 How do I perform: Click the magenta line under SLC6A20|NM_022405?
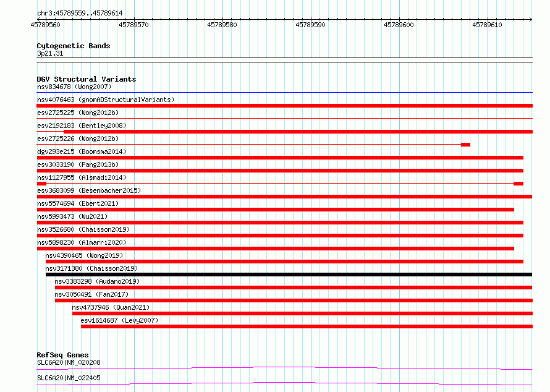[284, 383]
